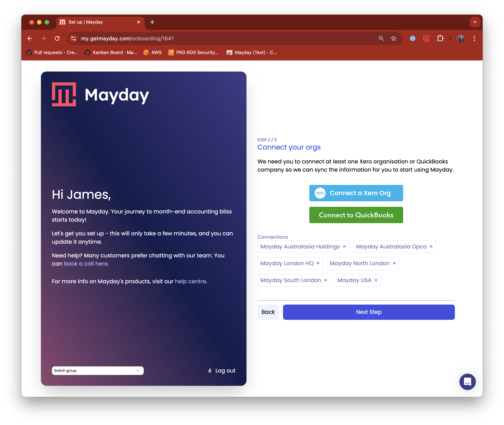Open the Switch group dropdown
The image size is (504, 425).
98,371
